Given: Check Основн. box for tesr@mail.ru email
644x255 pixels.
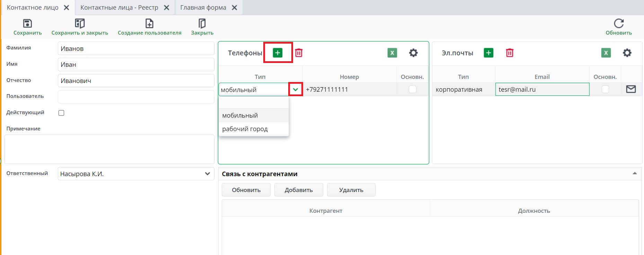Looking at the screenshot, I should [605, 89].
